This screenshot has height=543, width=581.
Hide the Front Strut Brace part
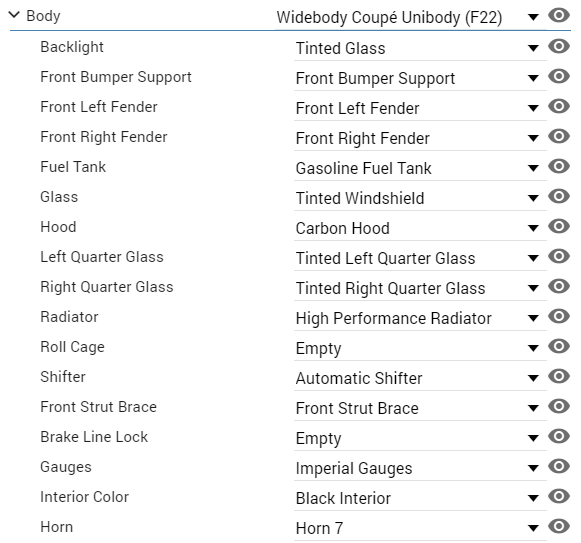click(x=558, y=406)
